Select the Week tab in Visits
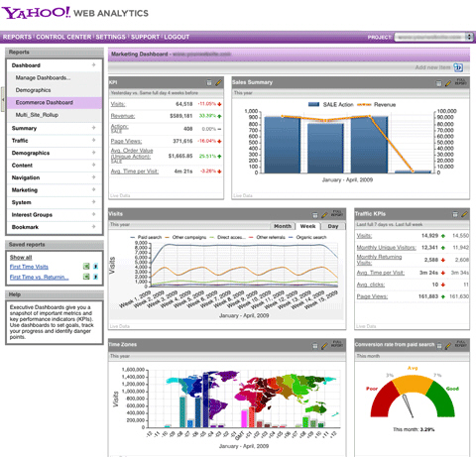This screenshot has height=457, width=476. tap(307, 226)
